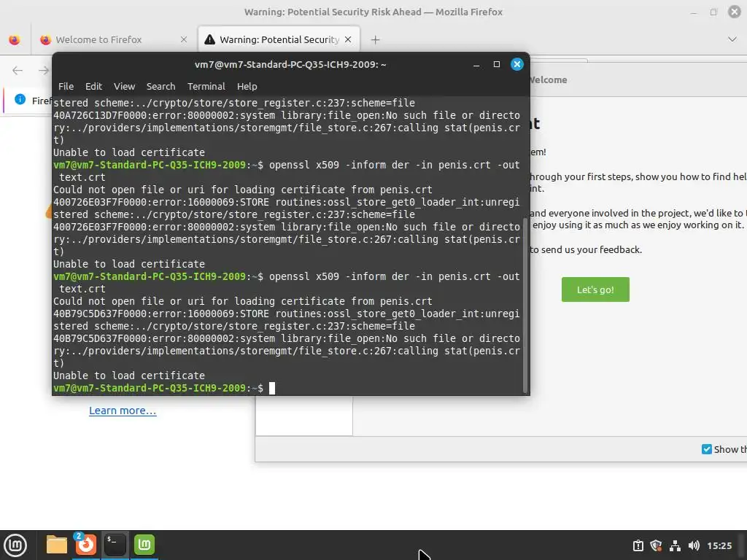This screenshot has height=560, width=747.
Task: Close the Firefox window
Action: (735, 12)
